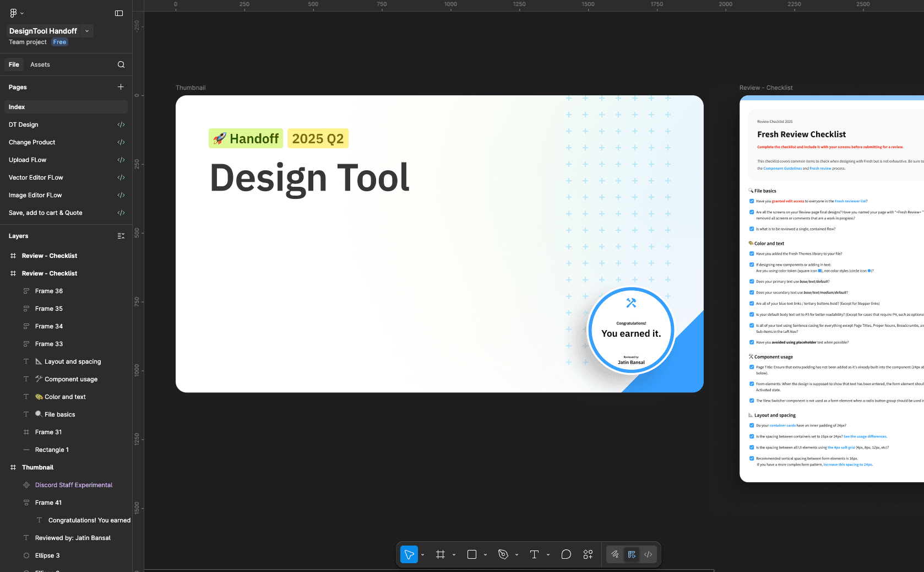Click the Free plan badge
Viewport: 924px width, 572px height.
(x=59, y=42)
